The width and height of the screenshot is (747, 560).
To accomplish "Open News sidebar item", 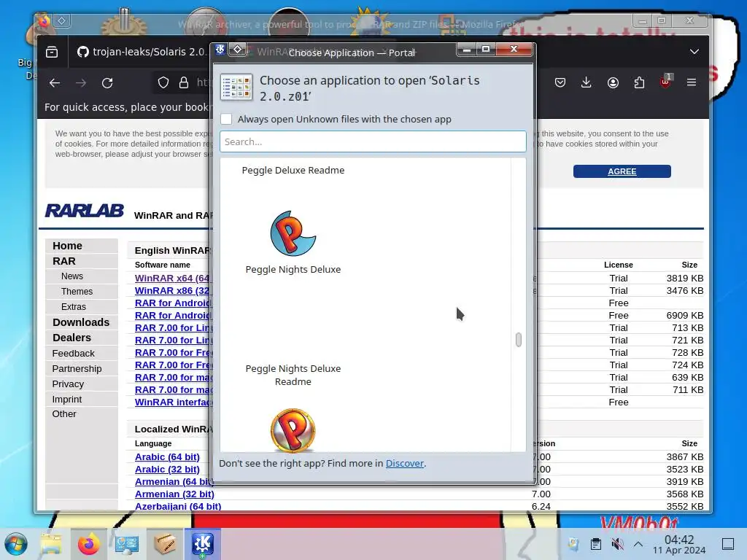I will coord(72,276).
